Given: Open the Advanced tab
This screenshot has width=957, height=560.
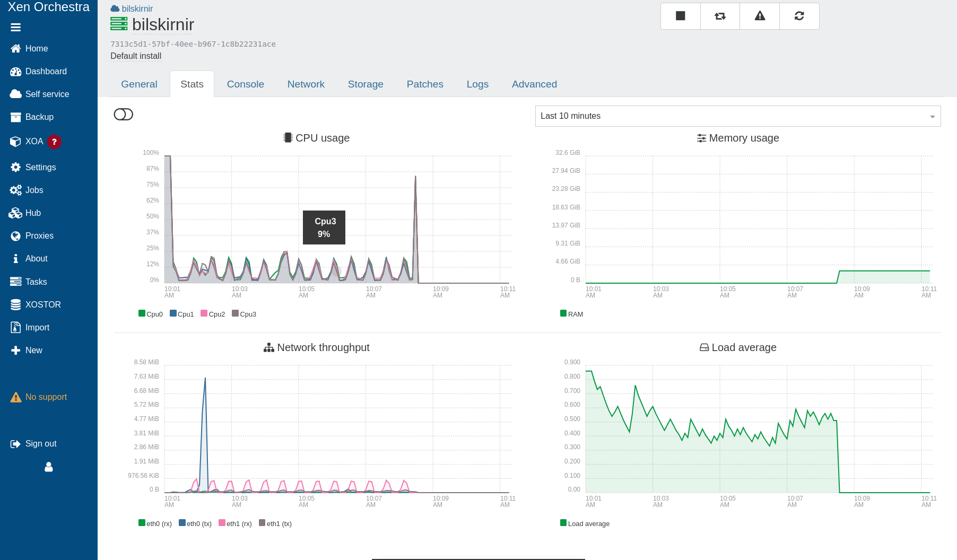Looking at the screenshot, I should [x=534, y=84].
